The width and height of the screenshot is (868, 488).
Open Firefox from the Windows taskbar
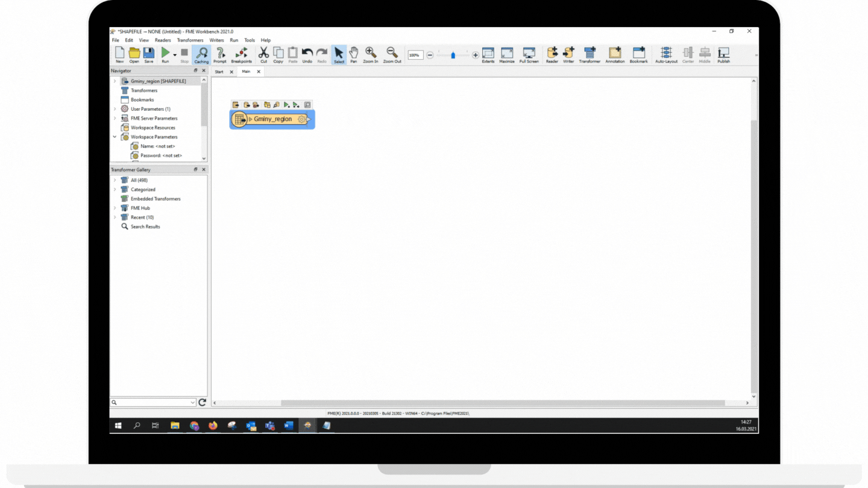[213, 425]
